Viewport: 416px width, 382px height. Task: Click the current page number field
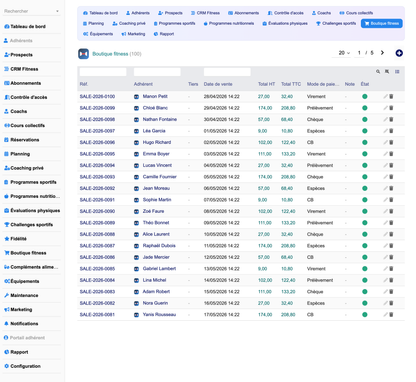coord(359,53)
